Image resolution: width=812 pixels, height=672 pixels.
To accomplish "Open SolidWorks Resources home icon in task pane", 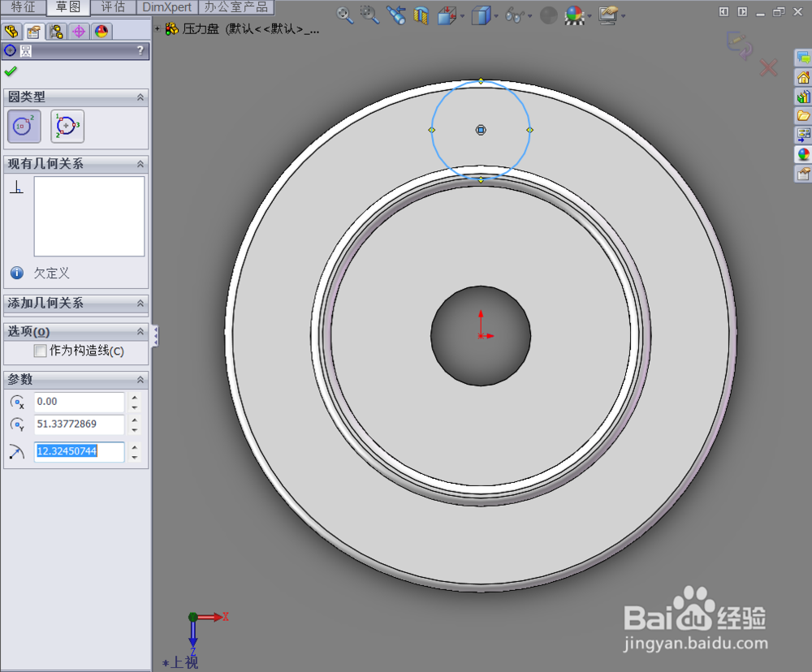I will click(x=803, y=78).
